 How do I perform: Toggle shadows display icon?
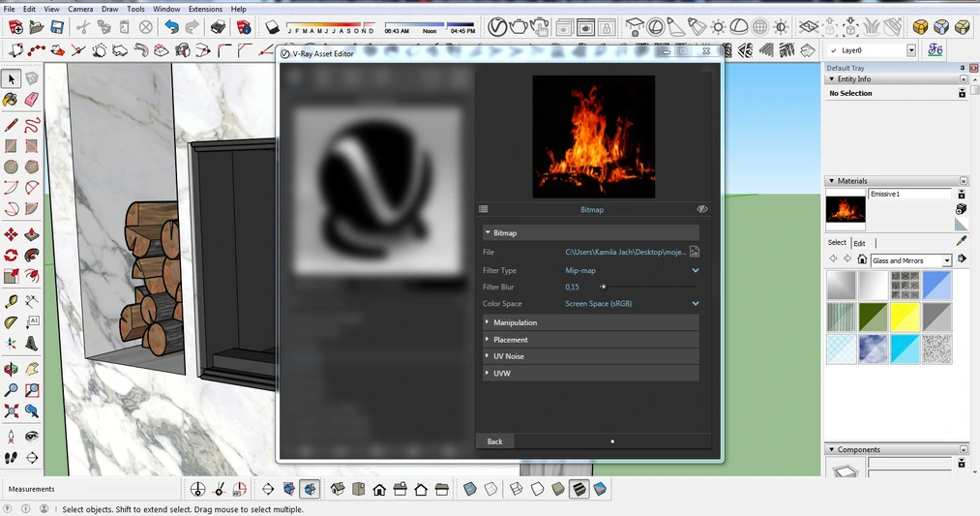(273, 27)
